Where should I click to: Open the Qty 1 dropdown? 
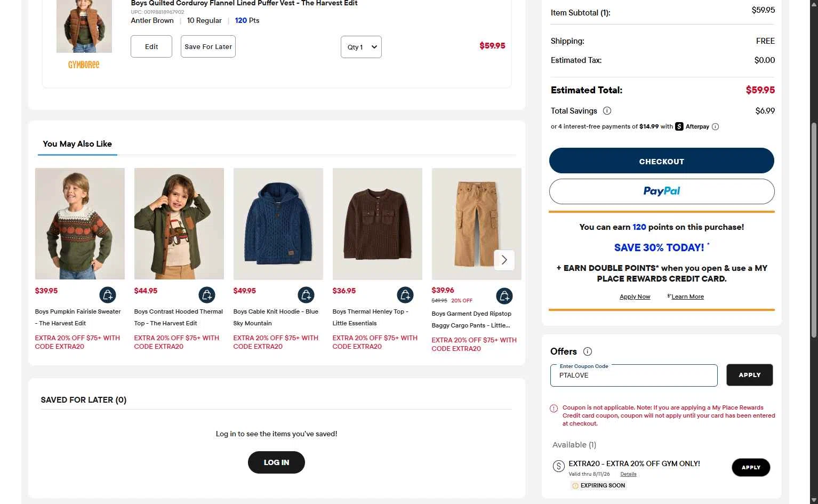(x=361, y=47)
